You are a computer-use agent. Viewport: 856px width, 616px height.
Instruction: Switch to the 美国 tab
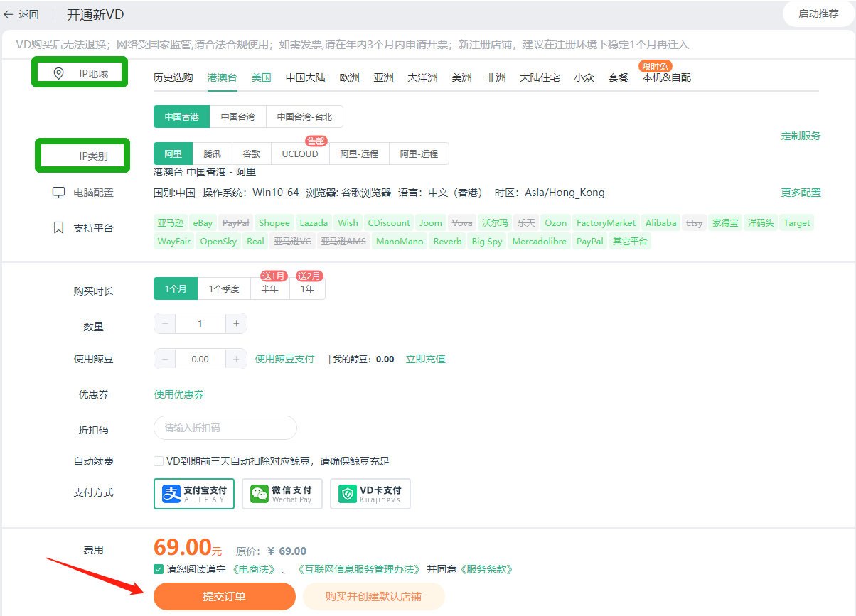[x=261, y=77]
